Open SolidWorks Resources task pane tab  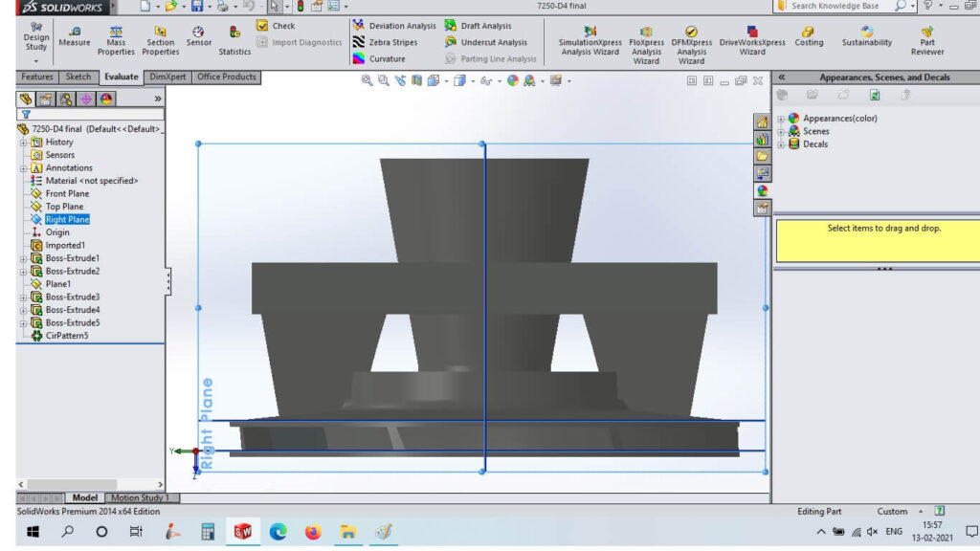pos(762,122)
